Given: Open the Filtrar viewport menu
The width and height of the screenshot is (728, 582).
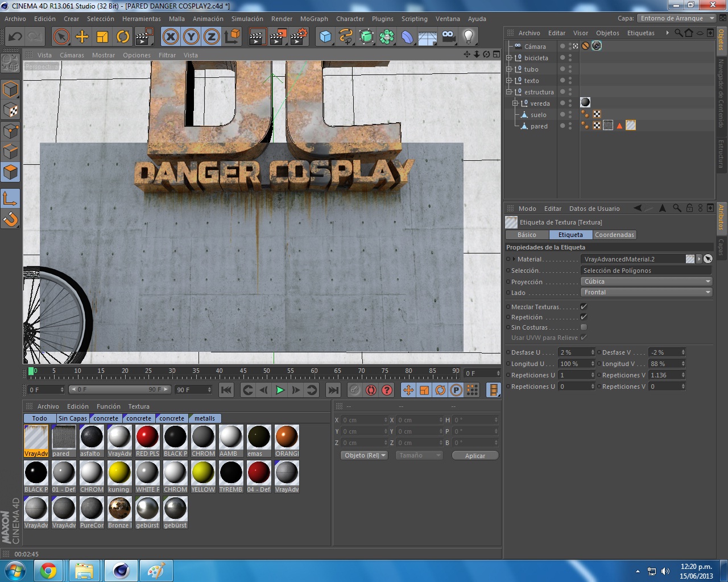Looking at the screenshot, I should (x=167, y=55).
